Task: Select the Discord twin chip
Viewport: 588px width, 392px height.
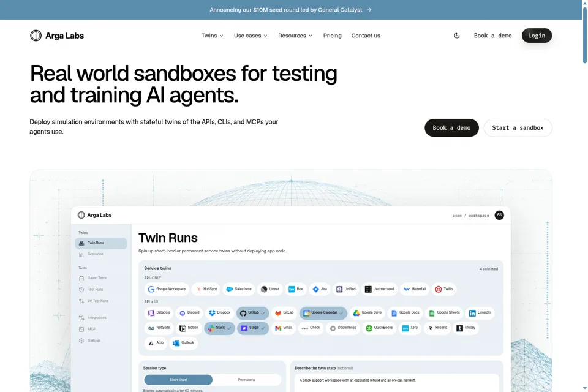Action: (x=189, y=313)
